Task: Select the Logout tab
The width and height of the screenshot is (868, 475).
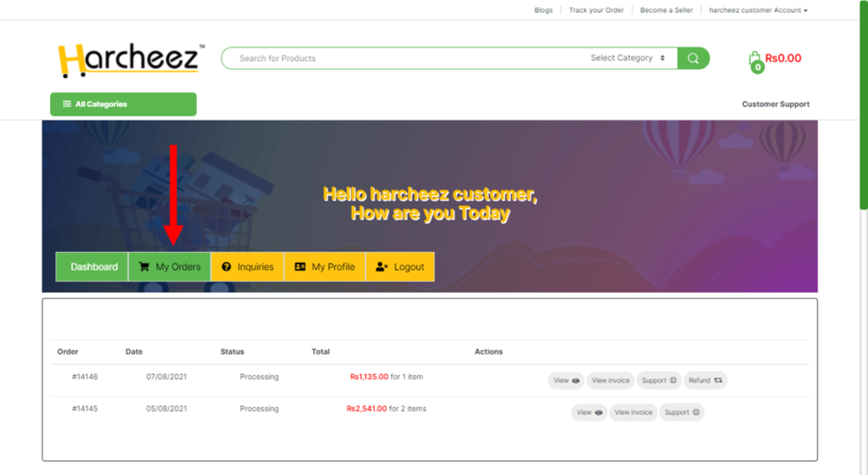Action: 400,267
